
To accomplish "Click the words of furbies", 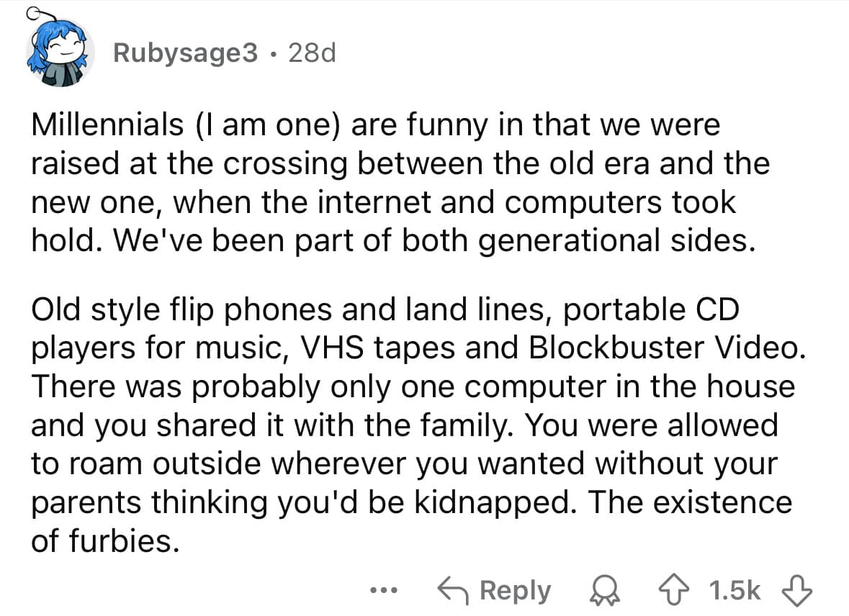I will tap(105, 540).
